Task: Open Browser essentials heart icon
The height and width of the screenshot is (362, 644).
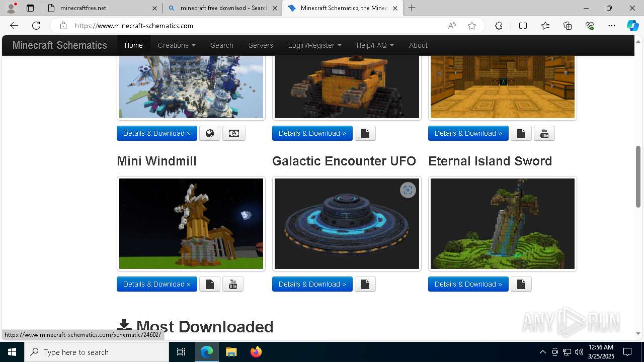Action: point(590,26)
